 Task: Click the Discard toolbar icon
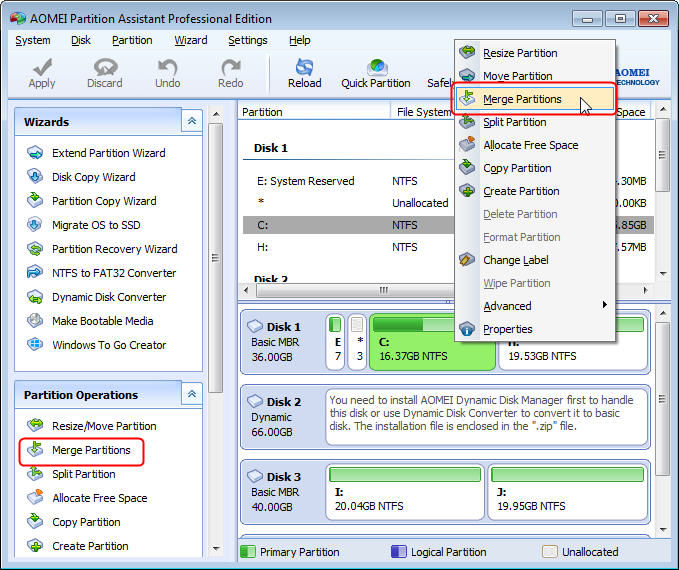point(105,67)
